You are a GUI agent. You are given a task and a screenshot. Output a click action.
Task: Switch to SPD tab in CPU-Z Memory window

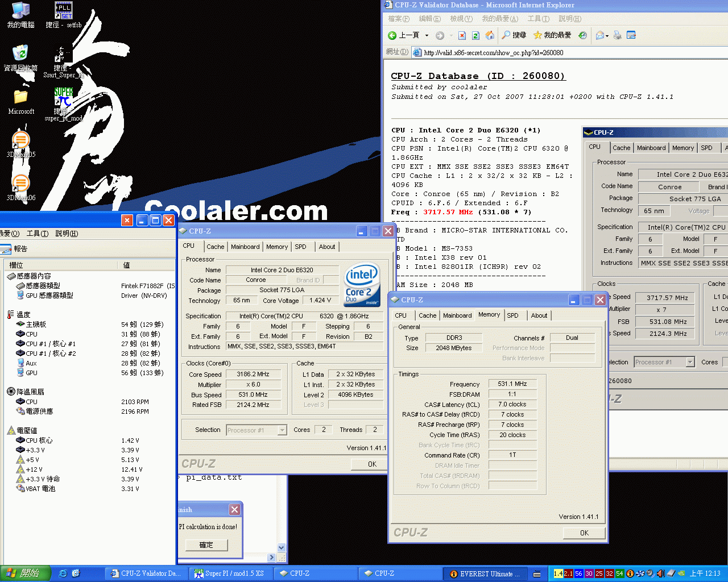tap(513, 315)
